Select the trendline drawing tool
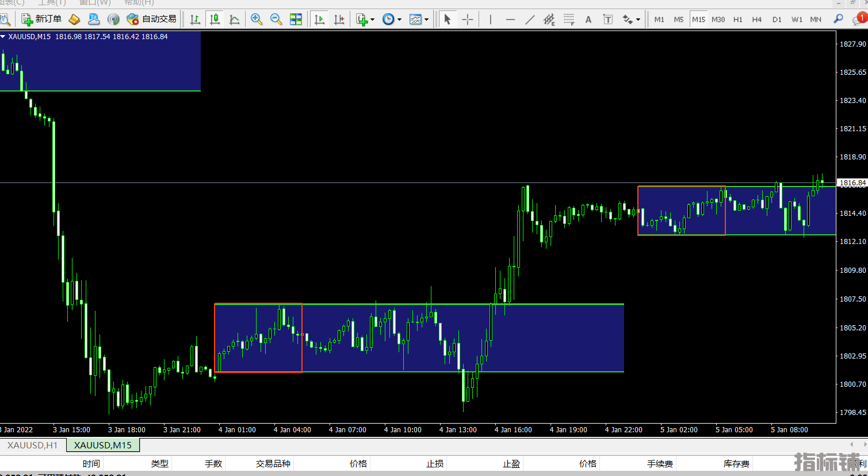 pos(530,19)
